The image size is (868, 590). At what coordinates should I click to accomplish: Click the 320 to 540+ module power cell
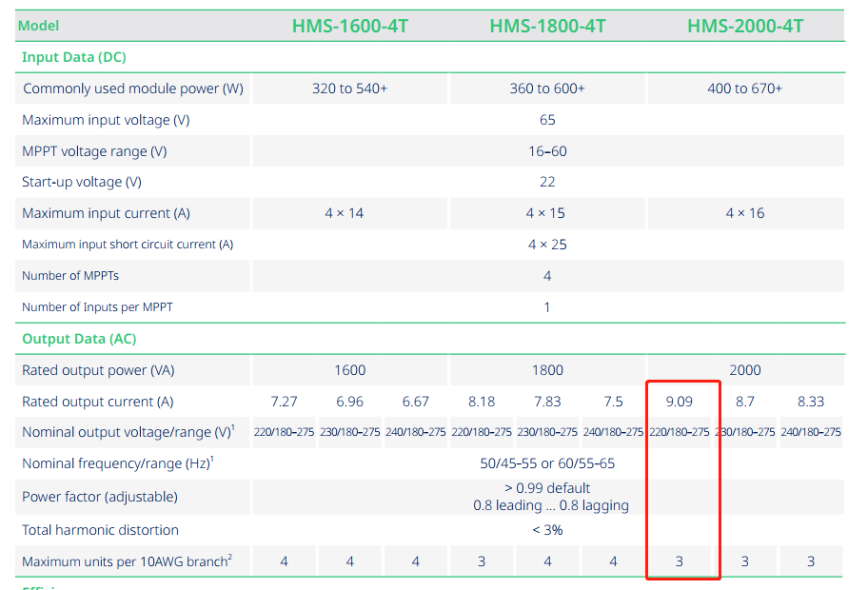(349, 88)
